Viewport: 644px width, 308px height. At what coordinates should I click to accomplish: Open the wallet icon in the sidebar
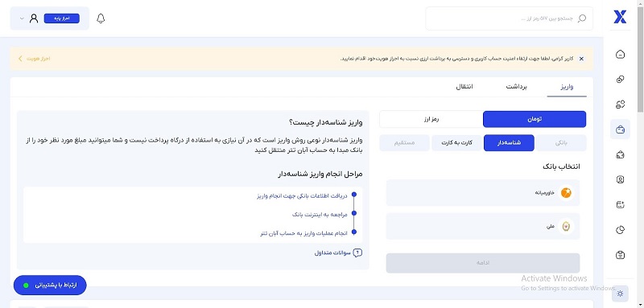click(x=620, y=129)
